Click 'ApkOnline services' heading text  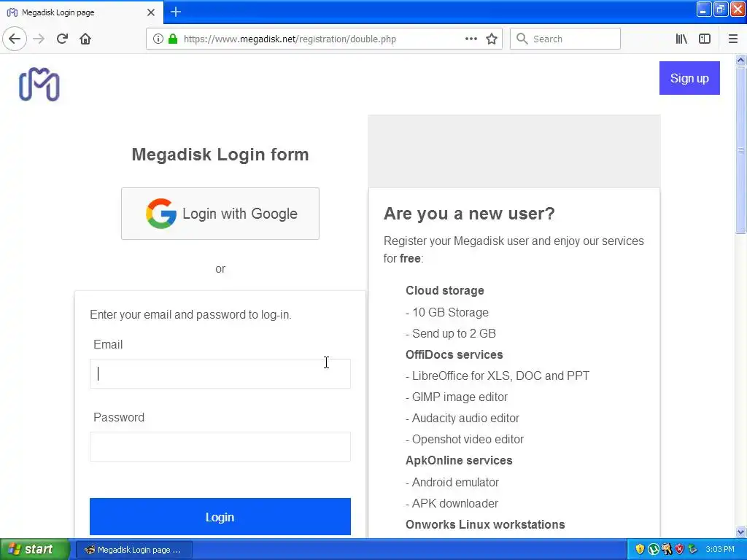coord(459,461)
